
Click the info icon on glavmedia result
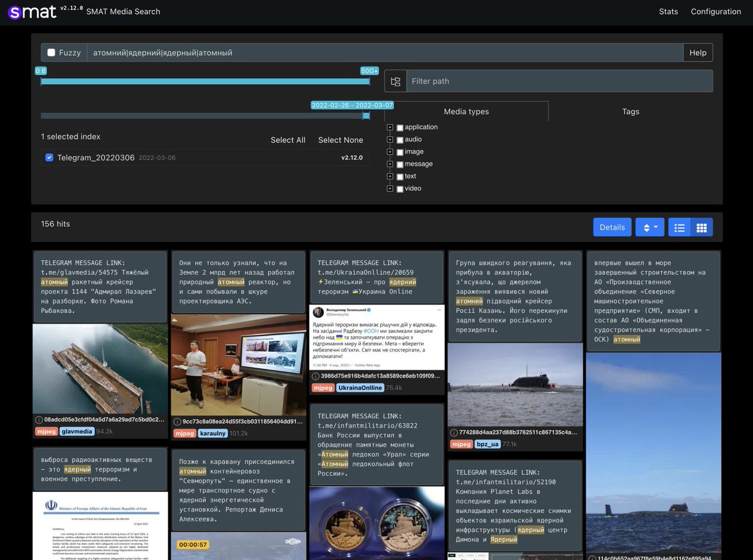40,419
